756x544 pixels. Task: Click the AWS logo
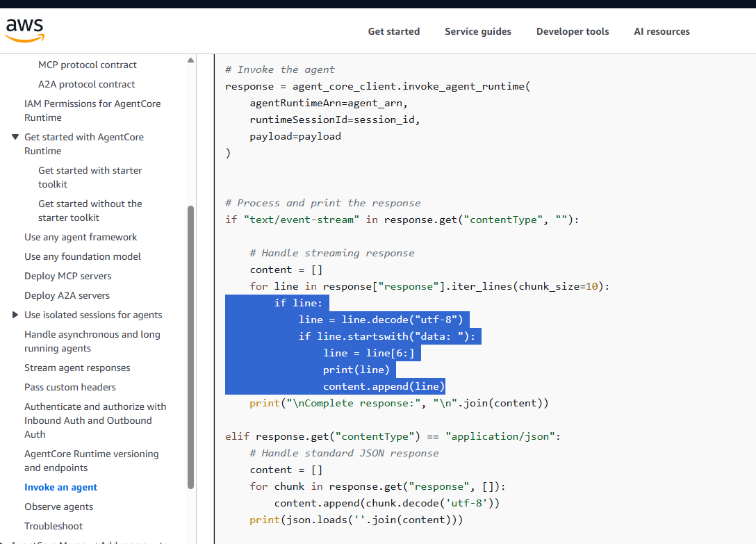click(24, 31)
